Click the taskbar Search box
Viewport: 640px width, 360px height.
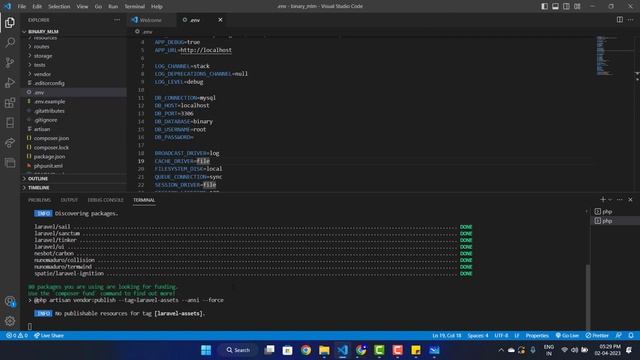click(x=239, y=350)
